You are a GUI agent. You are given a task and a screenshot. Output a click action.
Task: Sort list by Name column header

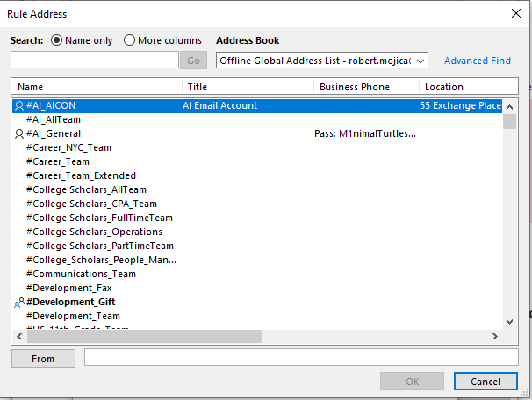(97, 87)
